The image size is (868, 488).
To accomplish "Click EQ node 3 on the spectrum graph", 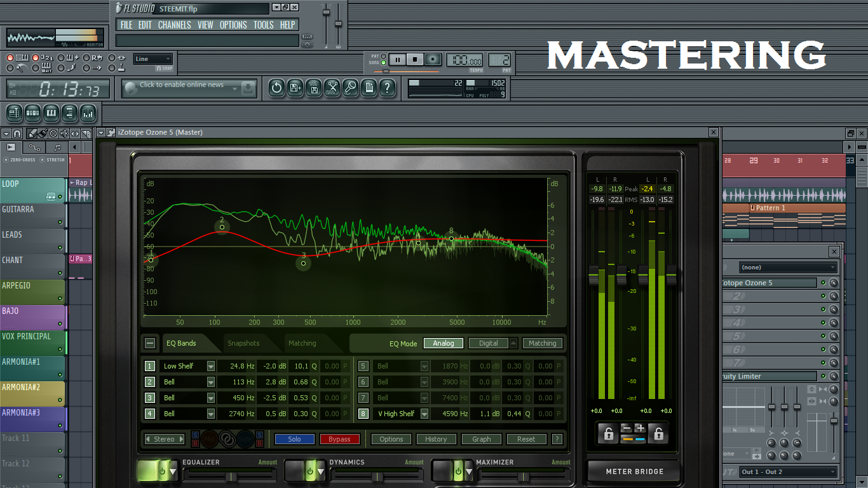I will pyautogui.click(x=304, y=263).
